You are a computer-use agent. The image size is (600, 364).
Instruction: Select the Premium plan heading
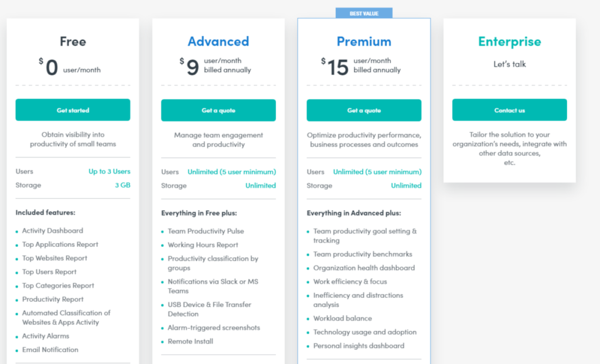[363, 42]
